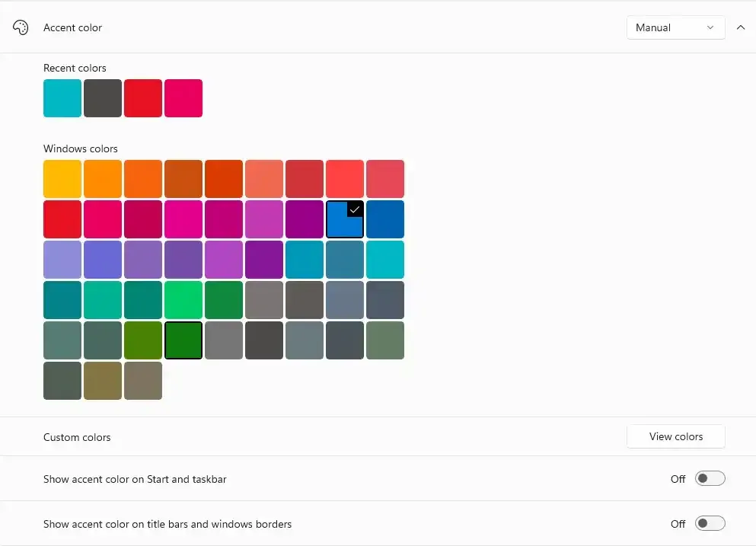Enable accent color on Start and taskbar toggle
756x546 pixels.
[x=710, y=479]
